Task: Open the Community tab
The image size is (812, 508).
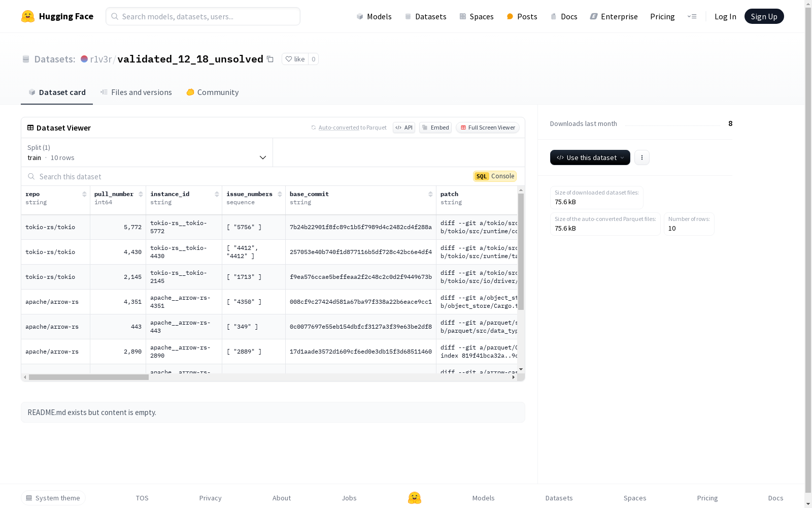Action: tap(213, 92)
